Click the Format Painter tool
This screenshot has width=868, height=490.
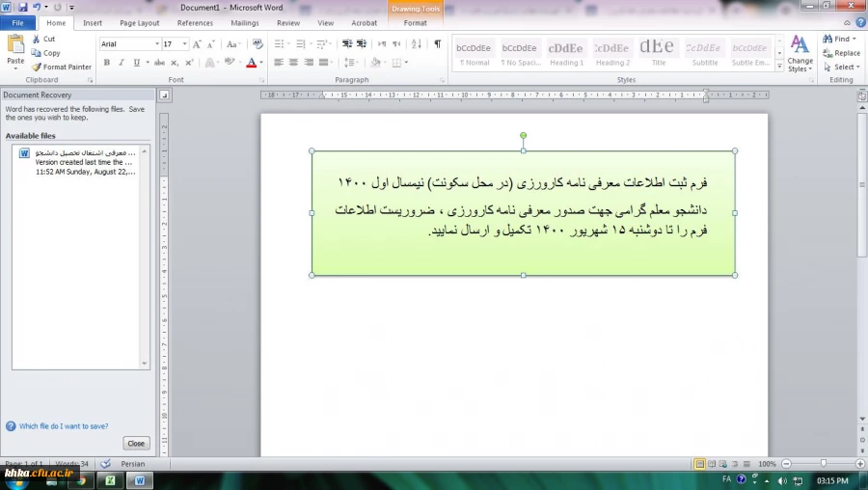[x=62, y=68]
